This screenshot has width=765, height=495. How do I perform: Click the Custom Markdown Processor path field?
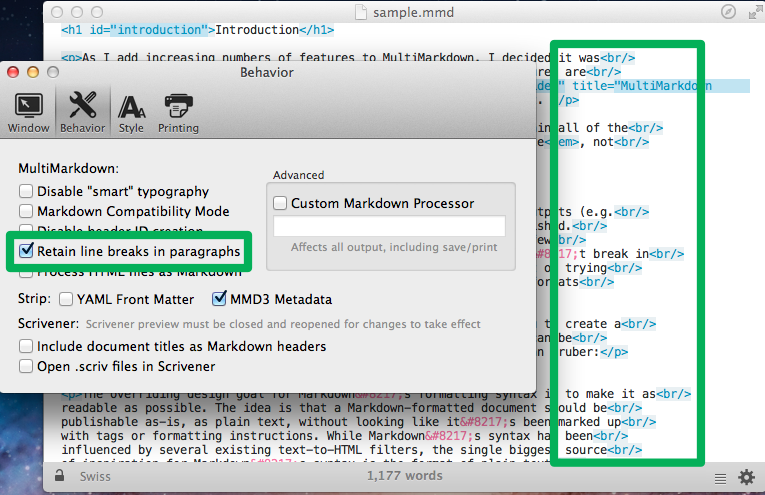pos(389,226)
